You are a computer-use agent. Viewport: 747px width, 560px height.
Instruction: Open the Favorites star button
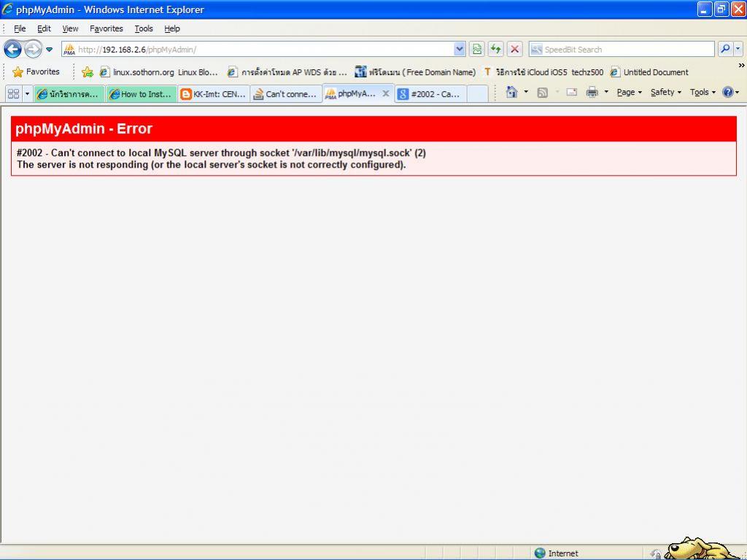click(x=36, y=72)
